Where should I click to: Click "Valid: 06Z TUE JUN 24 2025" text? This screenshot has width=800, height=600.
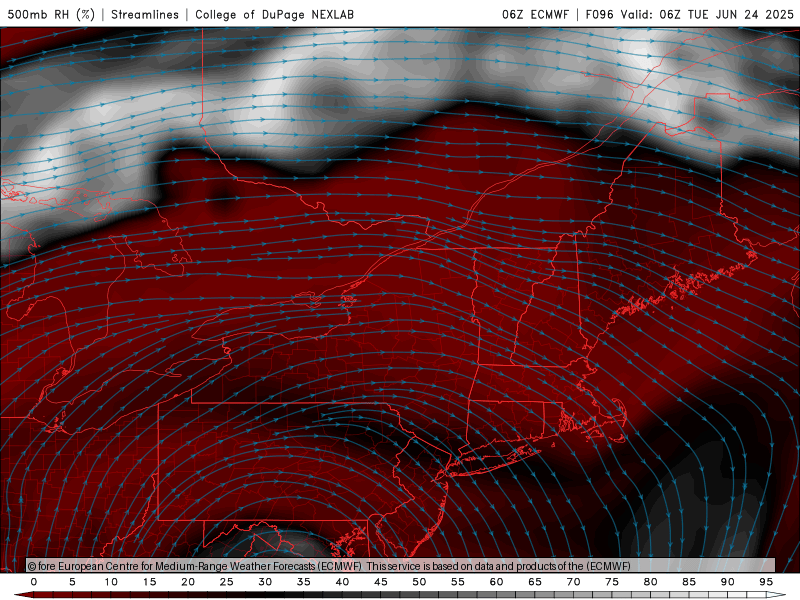tap(707, 14)
